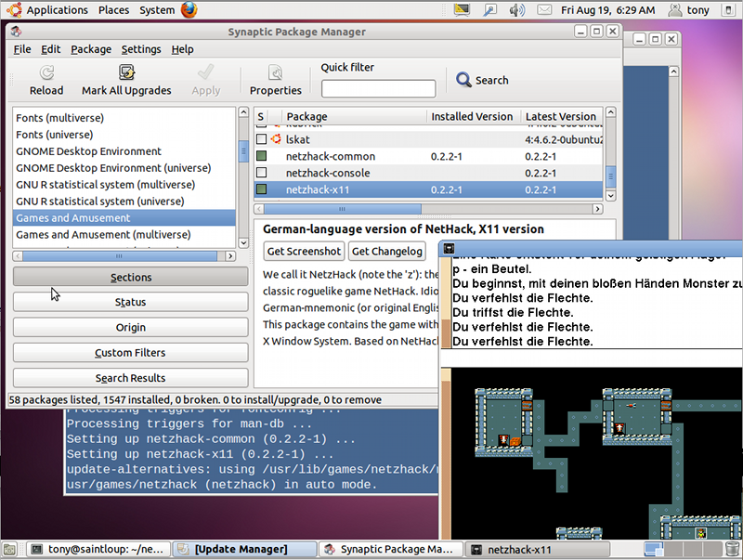Click the workspace switcher first workspace

click(x=654, y=549)
